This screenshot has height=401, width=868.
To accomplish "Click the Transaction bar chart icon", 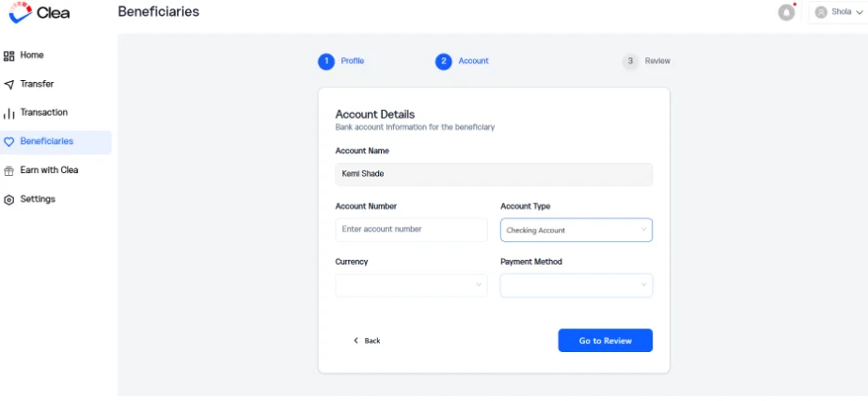I will [8, 113].
